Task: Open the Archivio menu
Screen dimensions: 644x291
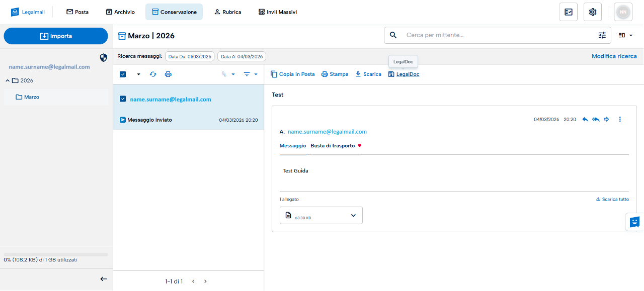Action: (x=120, y=12)
